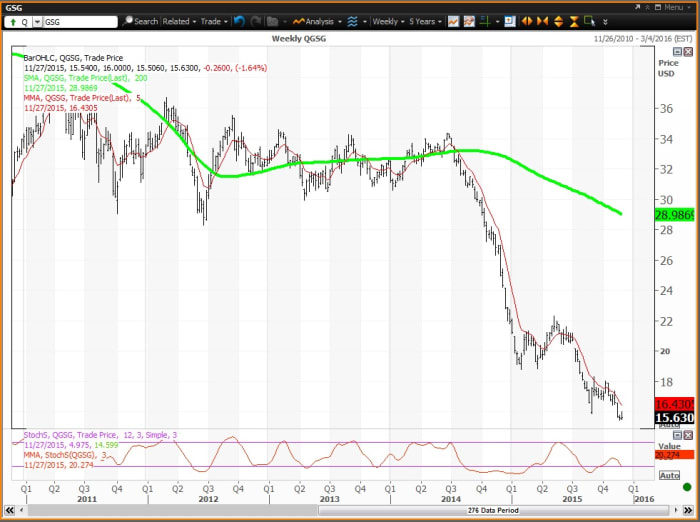This screenshot has width=700, height=522.
Task: Open the Trade menu
Action: click(x=213, y=21)
